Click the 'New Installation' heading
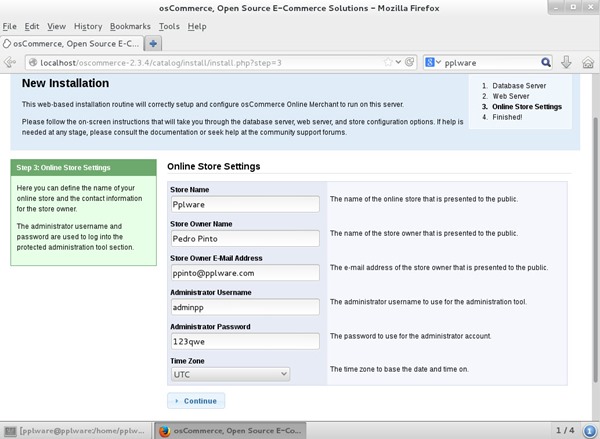The height and width of the screenshot is (439, 600). [65, 83]
